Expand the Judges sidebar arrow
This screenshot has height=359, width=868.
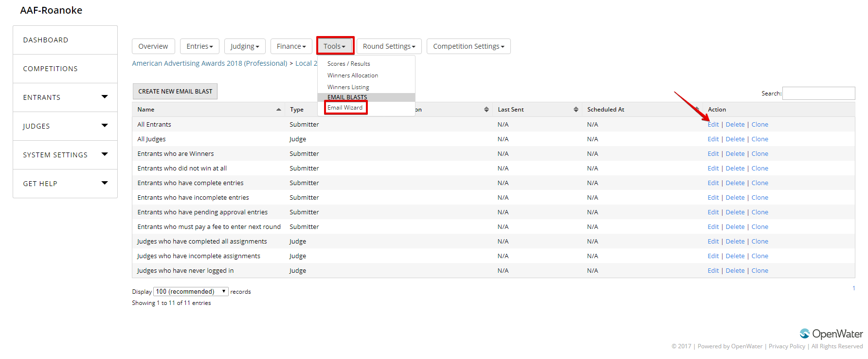(x=105, y=125)
